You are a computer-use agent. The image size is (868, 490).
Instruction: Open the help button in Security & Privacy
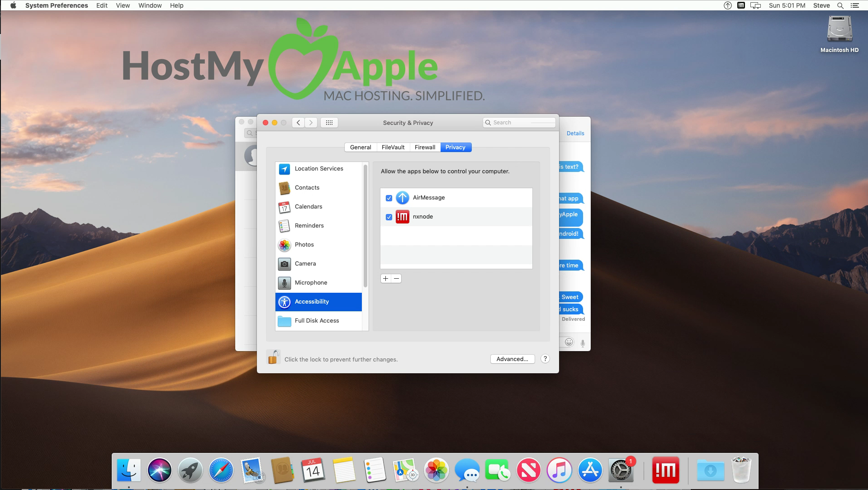pos(545,359)
